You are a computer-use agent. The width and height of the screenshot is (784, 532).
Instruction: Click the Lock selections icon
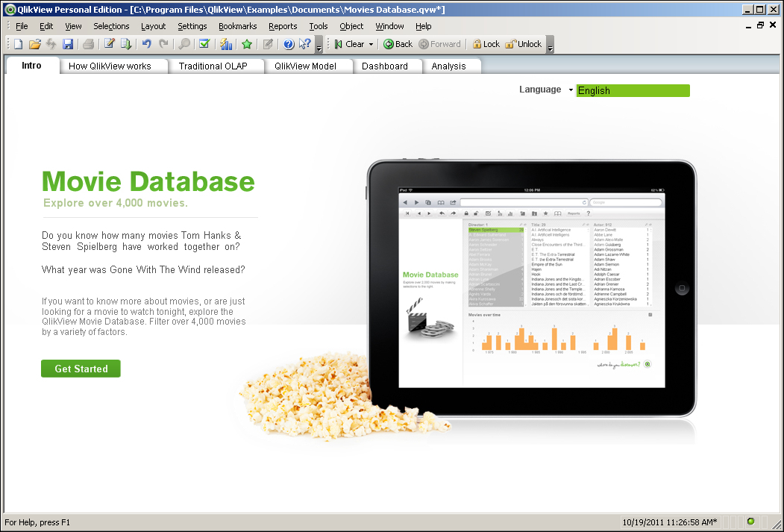point(486,44)
